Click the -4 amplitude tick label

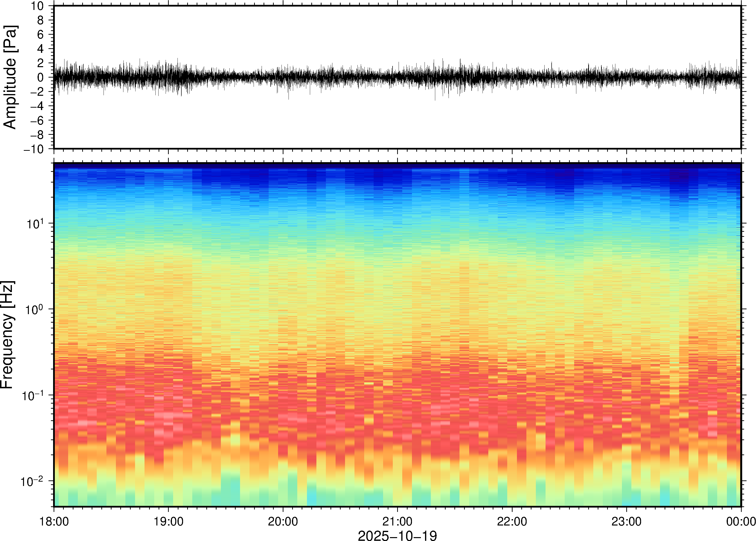(37, 106)
